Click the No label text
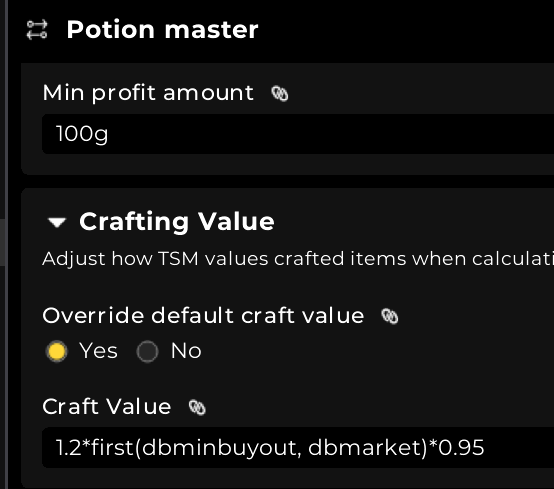Viewport: 554px width, 489px height. pos(186,351)
